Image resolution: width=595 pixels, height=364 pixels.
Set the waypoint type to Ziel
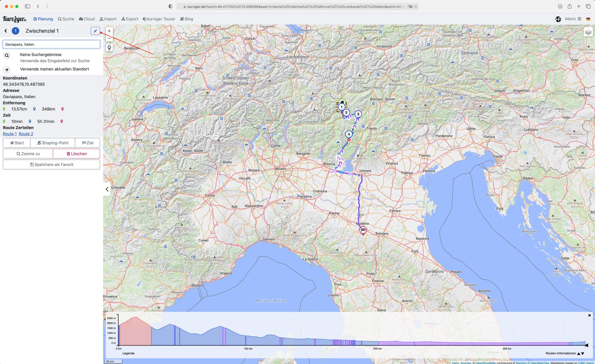(x=87, y=143)
